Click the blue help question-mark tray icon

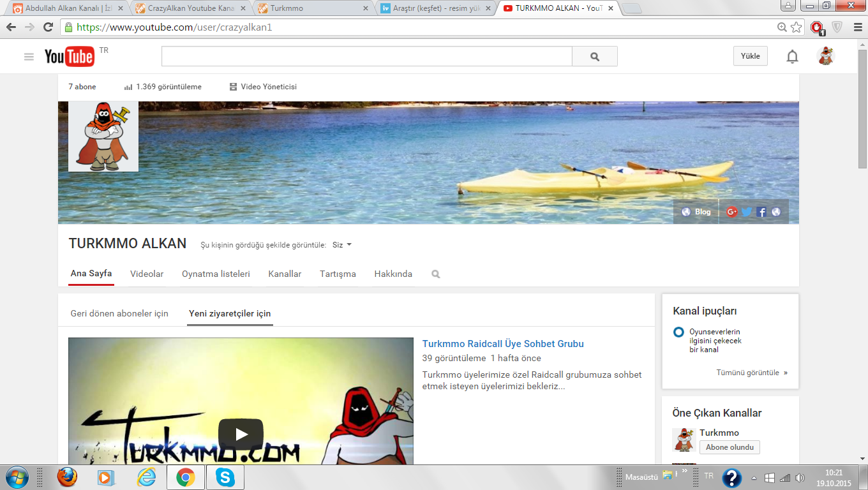click(x=731, y=478)
